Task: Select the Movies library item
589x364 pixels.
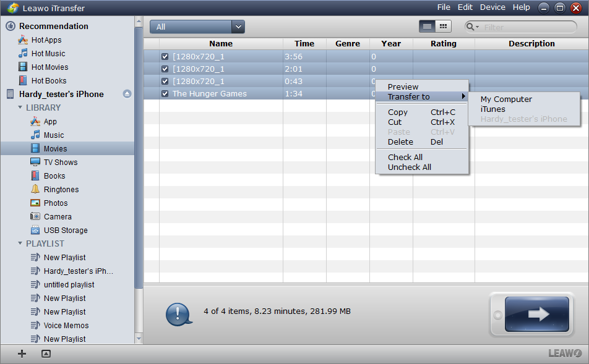Action: coord(67,148)
